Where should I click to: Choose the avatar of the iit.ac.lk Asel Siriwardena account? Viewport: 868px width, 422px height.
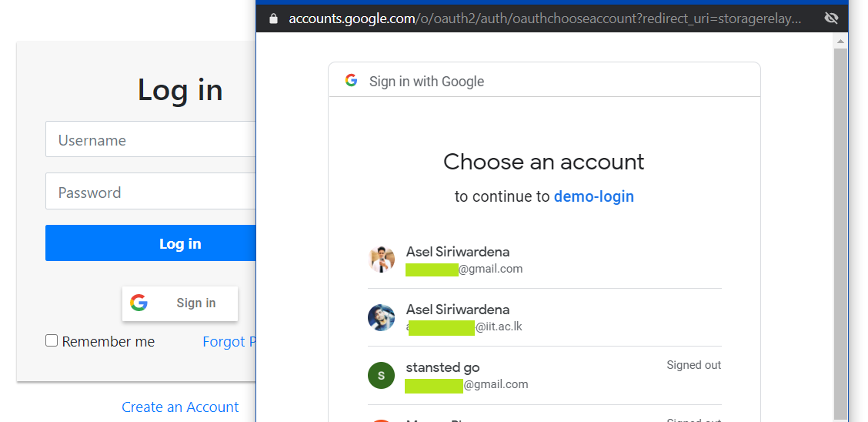tap(381, 318)
